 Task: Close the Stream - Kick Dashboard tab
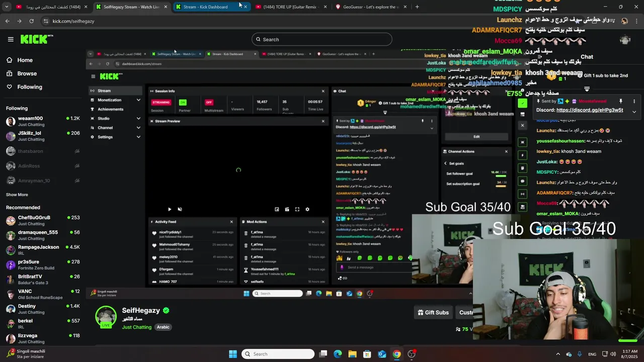[x=245, y=7]
